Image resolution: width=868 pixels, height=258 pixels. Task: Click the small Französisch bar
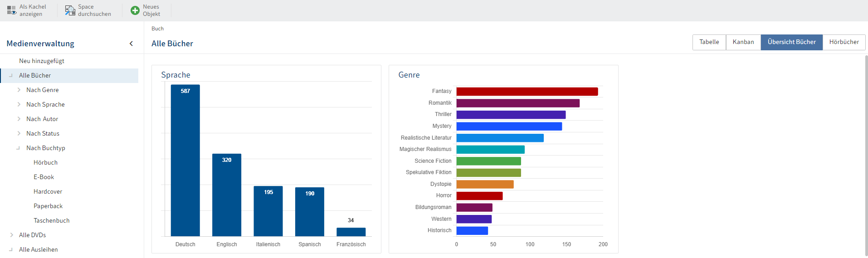click(351, 232)
